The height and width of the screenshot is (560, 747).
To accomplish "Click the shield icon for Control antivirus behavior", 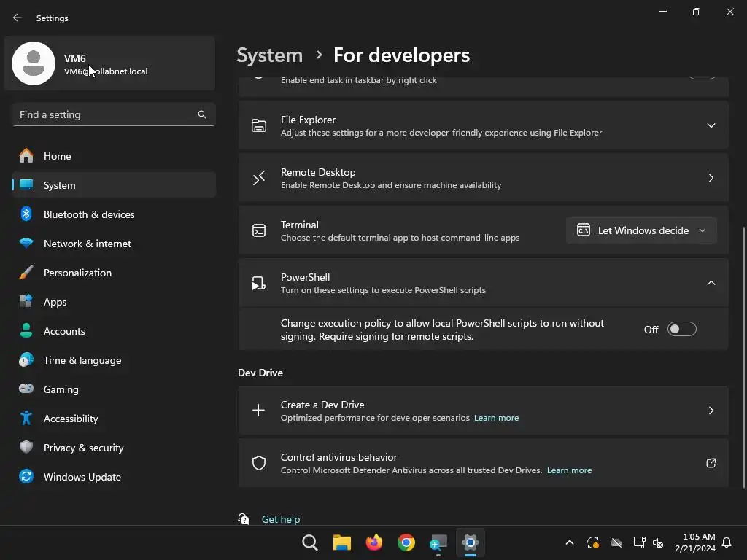I will pyautogui.click(x=259, y=463).
